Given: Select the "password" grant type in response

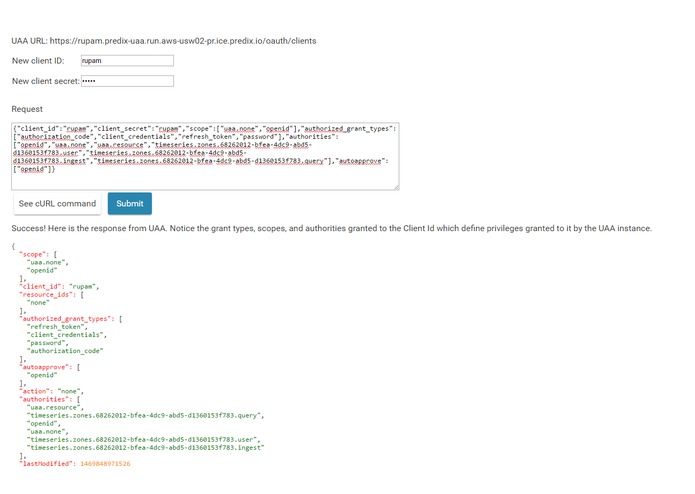Looking at the screenshot, I should (x=46, y=343).
